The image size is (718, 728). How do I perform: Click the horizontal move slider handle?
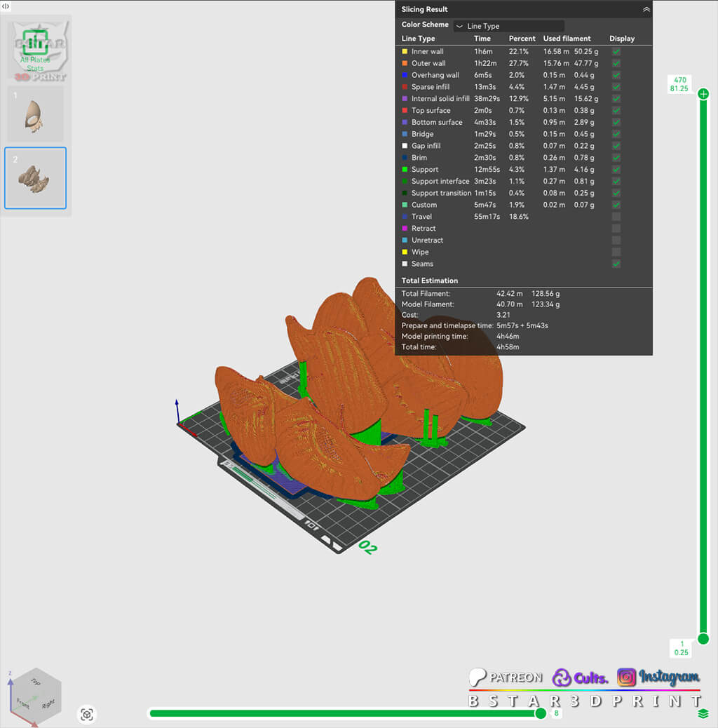(540, 713)
